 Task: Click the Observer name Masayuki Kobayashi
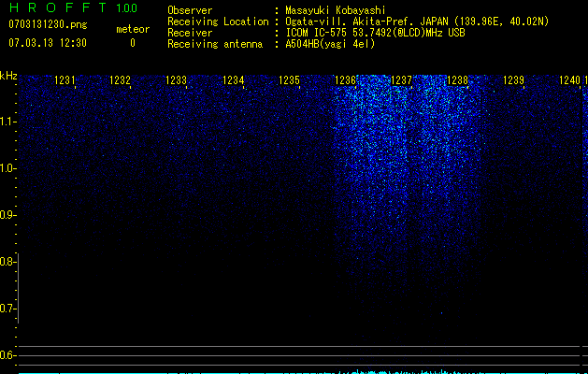(336, 10)
